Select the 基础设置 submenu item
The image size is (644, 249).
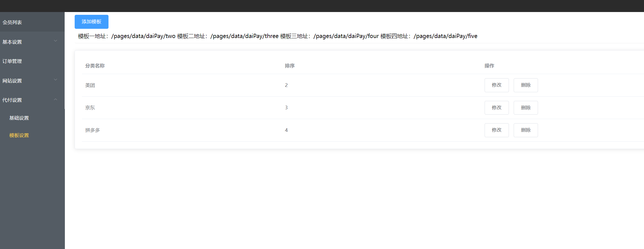pos(19,118)
